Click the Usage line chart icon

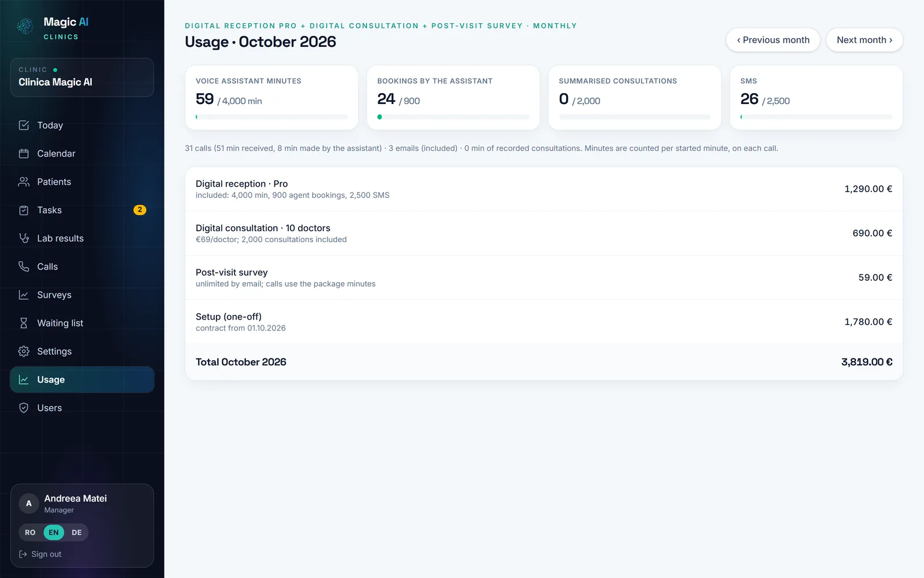[24, 380]
